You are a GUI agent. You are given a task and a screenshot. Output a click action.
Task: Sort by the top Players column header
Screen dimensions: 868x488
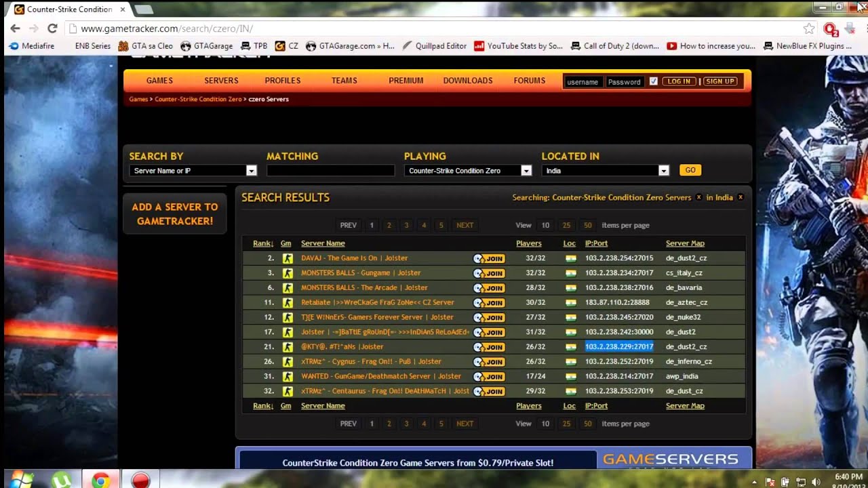click(x=529, y=243)
